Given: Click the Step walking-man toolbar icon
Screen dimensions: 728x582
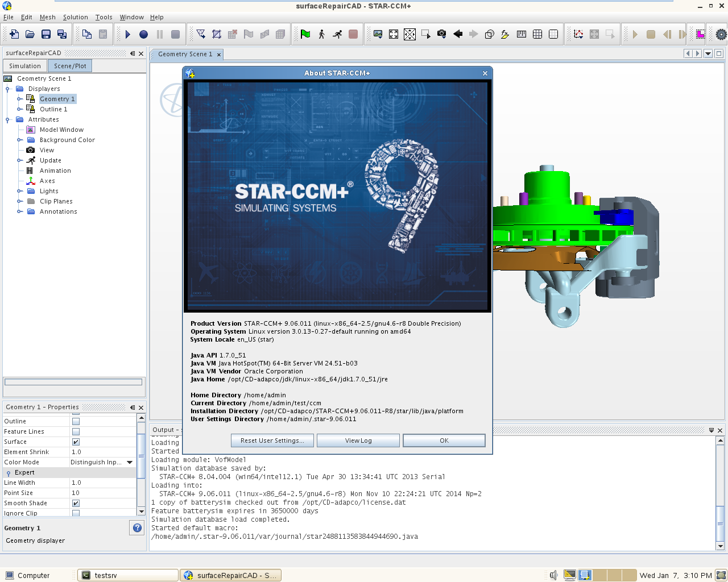Looking at the screenshot, I should 321,34.
